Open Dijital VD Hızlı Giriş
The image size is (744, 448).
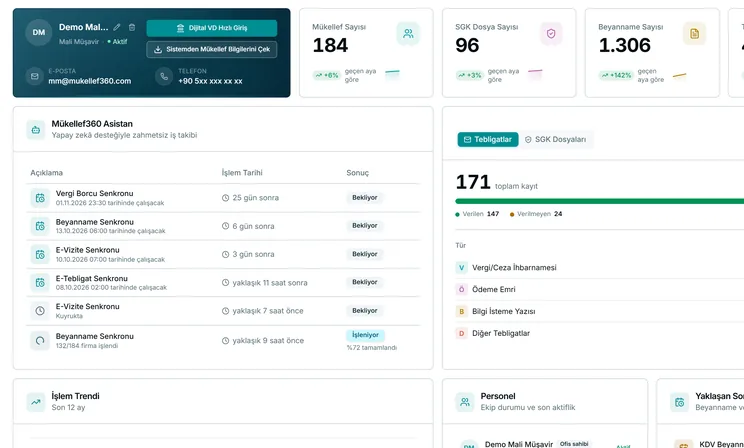click(212, 28)
